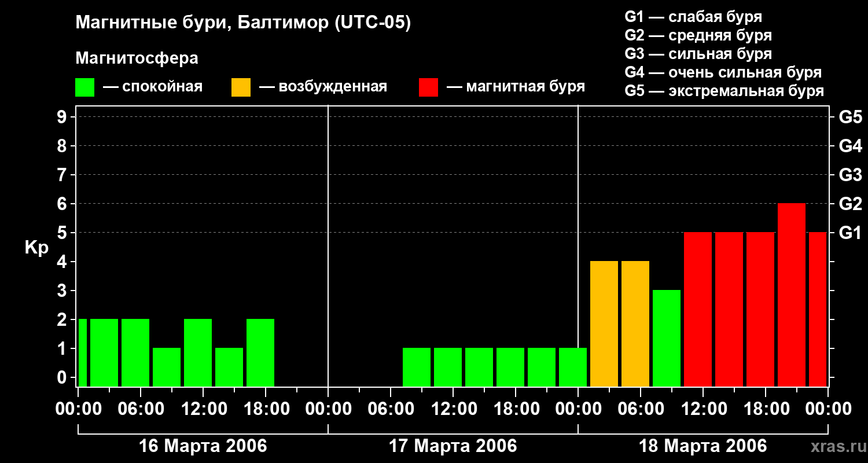
Task: Click the red 'магнитная буря' legend swatch
Action: [x=428, y=87]
